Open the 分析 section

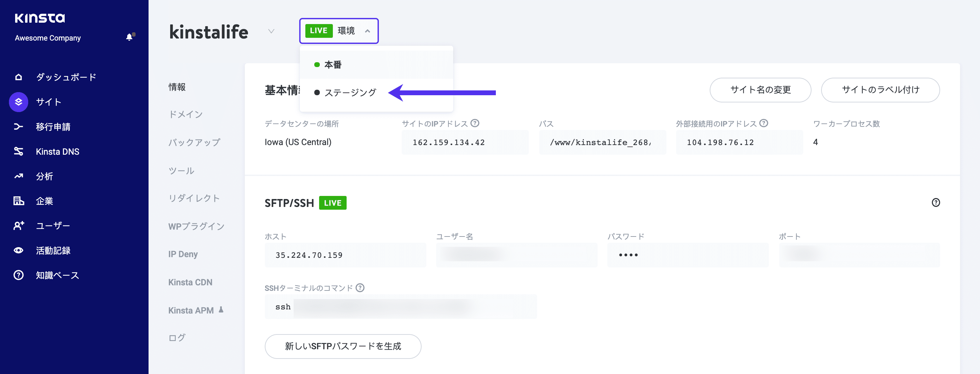click(x=45, y=176)
